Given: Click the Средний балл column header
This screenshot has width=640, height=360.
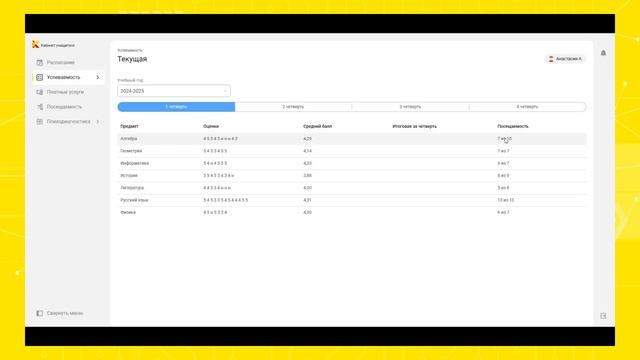Looking at the screenshot, I should pos(318,127).
